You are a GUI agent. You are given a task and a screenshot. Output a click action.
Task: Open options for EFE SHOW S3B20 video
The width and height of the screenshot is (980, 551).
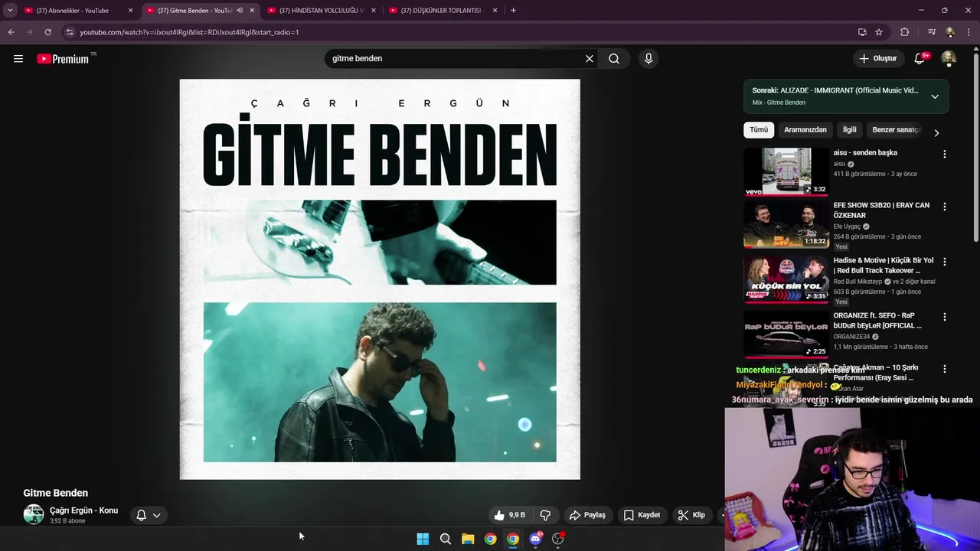(x=944, y=207)
